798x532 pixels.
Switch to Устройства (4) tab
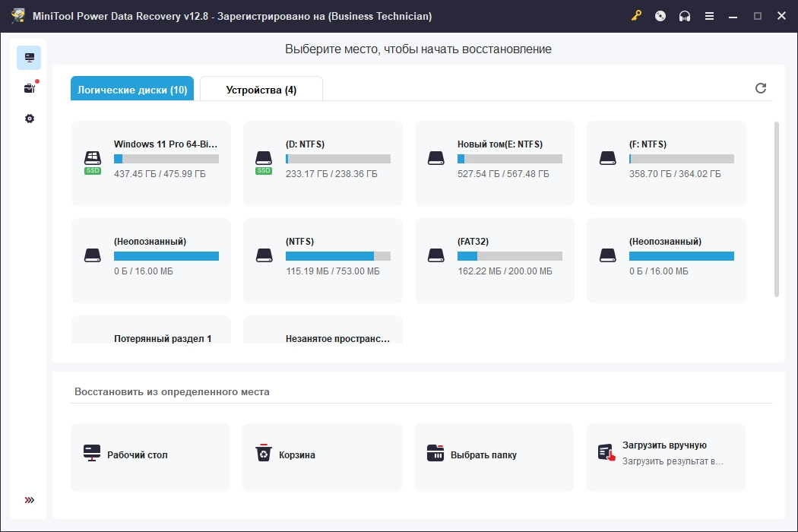tap(261, 89)
